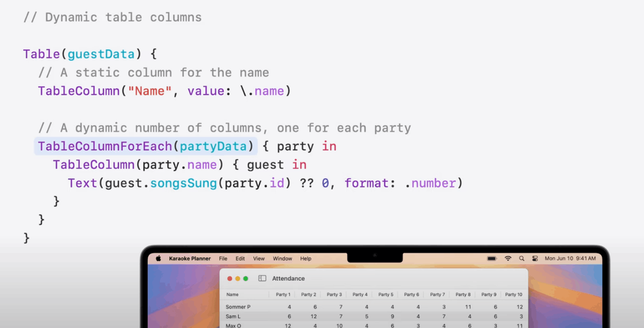This screenshot has width=644, height=328.
Task: Click the Party 9 column header
Action: pos(489,294)
